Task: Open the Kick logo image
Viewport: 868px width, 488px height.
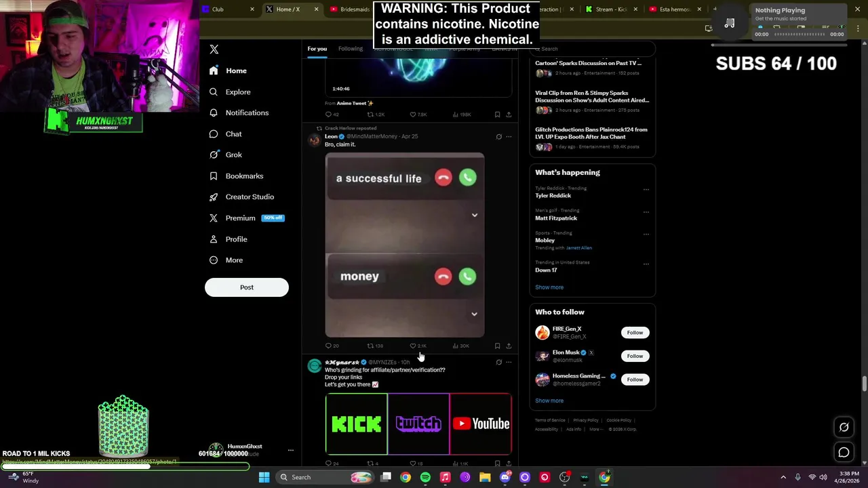Action: (356, 424)
